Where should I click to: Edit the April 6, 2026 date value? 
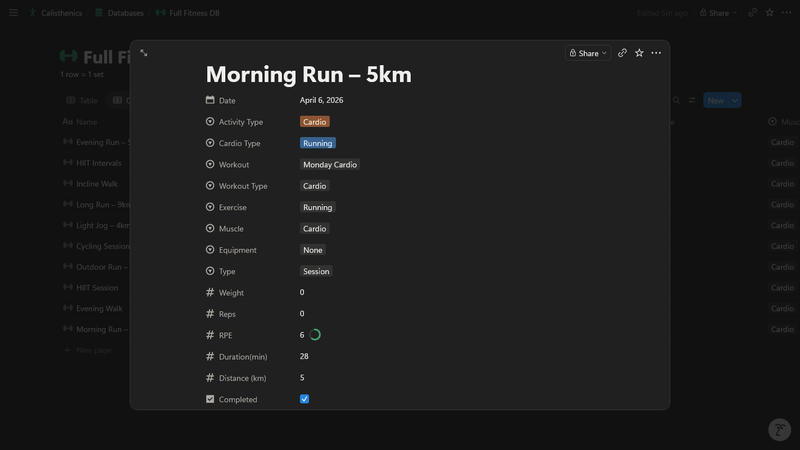pyautogui.click(x=321, y=100)
